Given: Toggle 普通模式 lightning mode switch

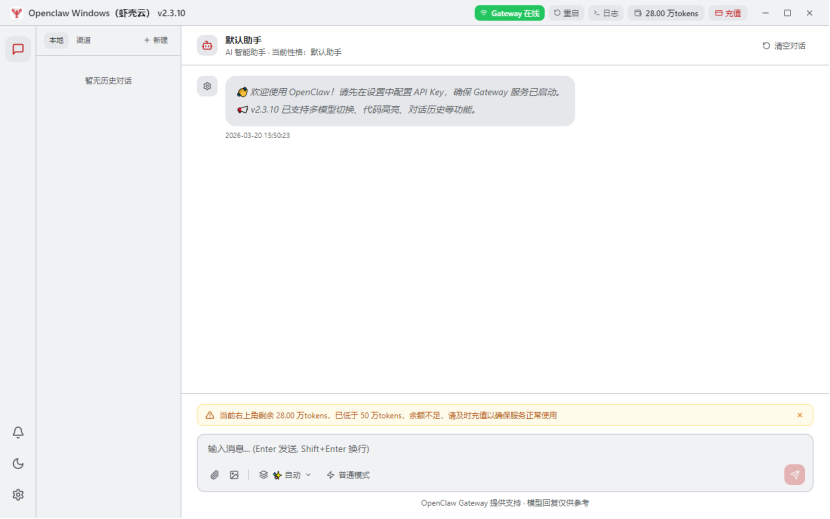Looking at the screenshot, I should [348, 475].
